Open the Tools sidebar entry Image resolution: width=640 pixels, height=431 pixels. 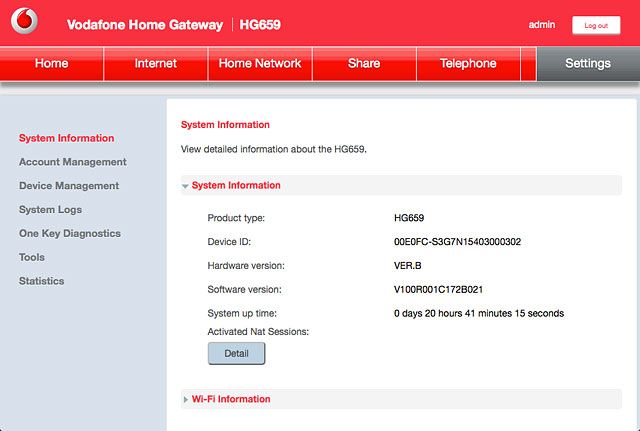[x=32, y=257]
